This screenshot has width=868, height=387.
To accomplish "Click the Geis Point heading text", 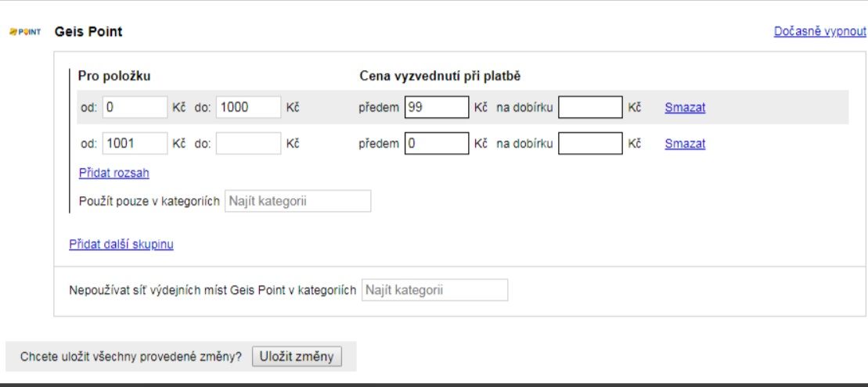I will point(88,32).
